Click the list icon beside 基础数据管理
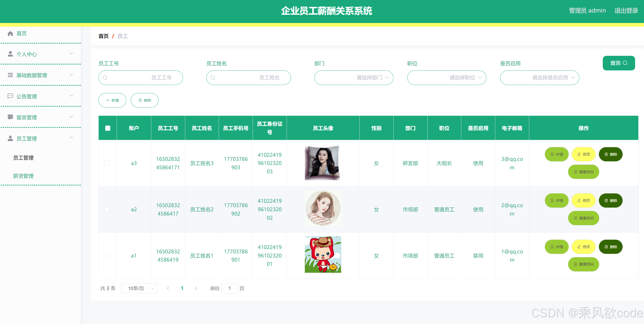 10,75
